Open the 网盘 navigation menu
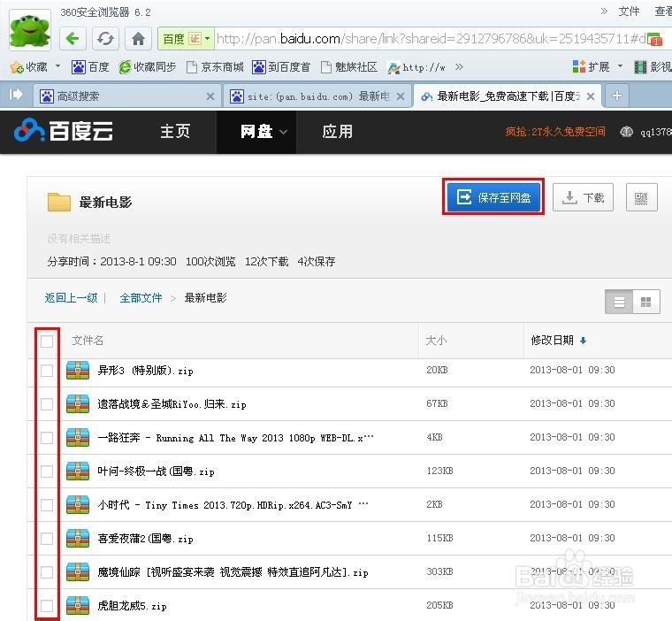 (256, 131)
